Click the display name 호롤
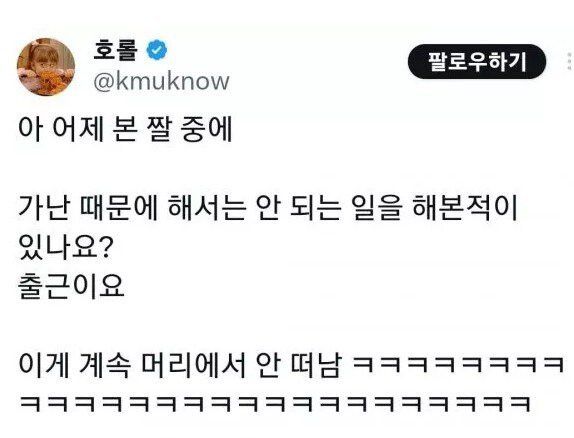This screenshot has height=438, width=574. pos(115,49)
